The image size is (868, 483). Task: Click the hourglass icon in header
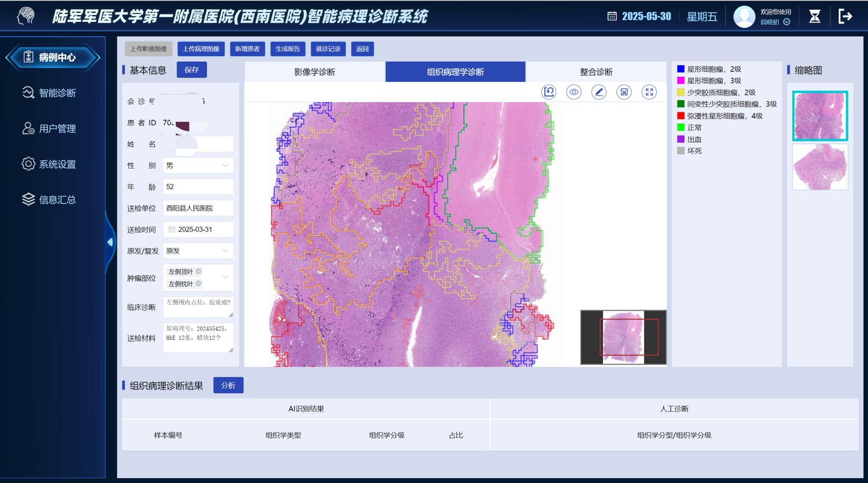(814, 16)
